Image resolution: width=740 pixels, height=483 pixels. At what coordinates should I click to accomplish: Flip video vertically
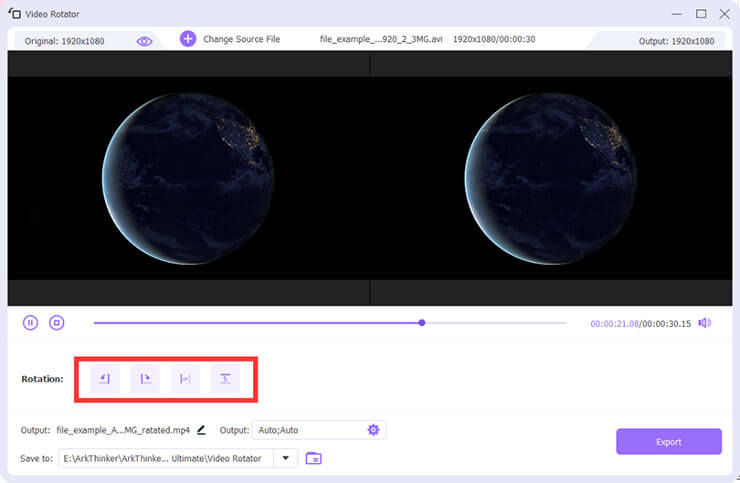(225, 378)
